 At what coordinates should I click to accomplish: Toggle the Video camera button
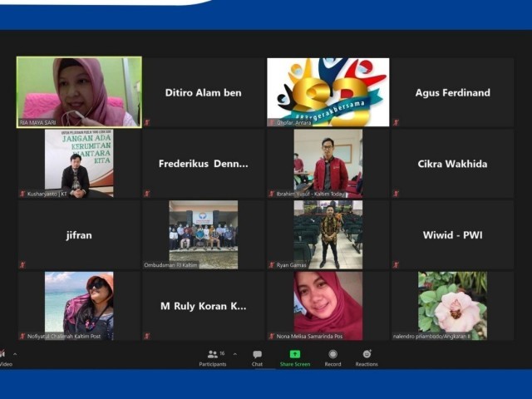(x=3, y=355)
